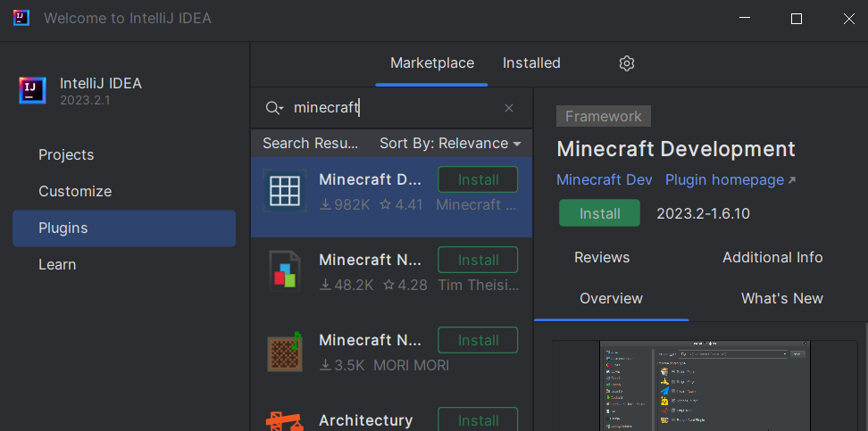This screenshot has width=868, height=431.
Task: Install the 48.2K downloads Minecraft plugin
Action: tap(478, 260)
